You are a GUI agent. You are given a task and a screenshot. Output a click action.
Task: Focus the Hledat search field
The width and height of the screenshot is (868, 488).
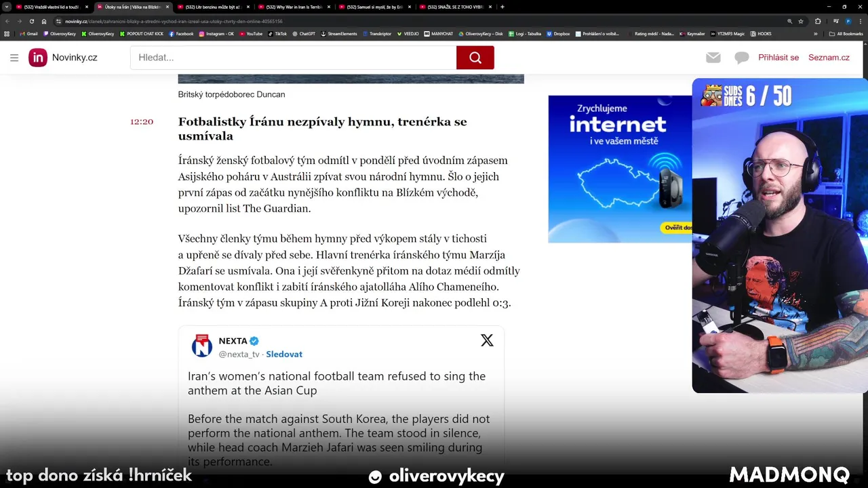pos(293,58)
